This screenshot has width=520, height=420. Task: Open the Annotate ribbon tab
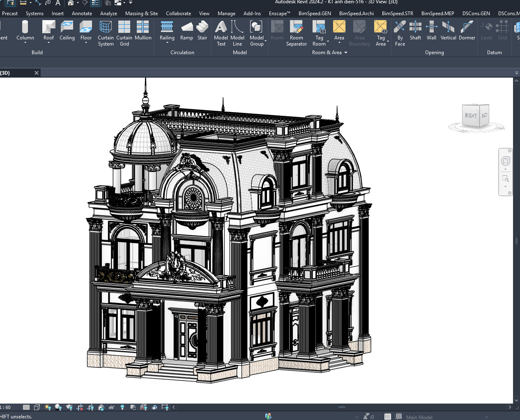82,14
